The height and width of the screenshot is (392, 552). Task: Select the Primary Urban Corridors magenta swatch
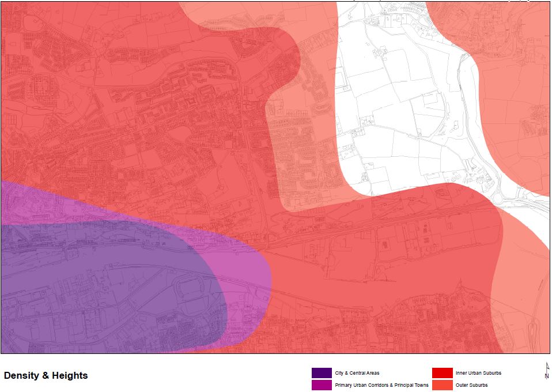click(x=321, y=385)
